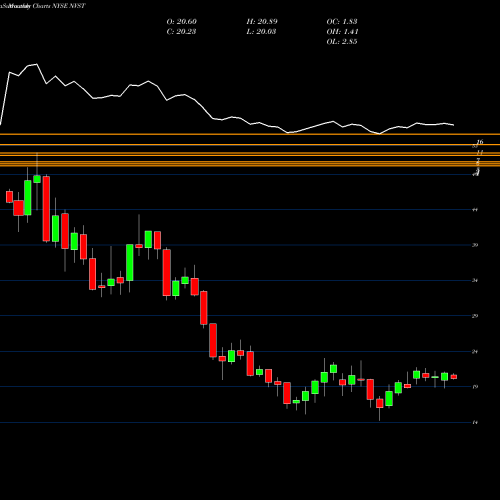Click the close price value C: 20.23

(x=181, y=32)
